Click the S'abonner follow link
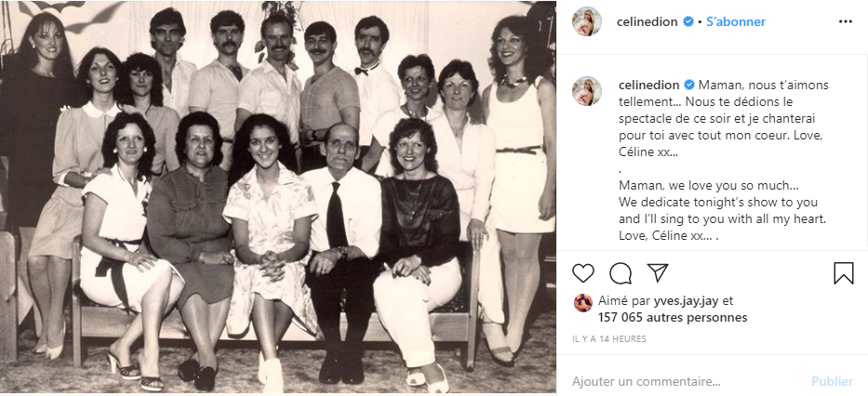This screenshot has width=868, height=396. [x=736, y=22]
